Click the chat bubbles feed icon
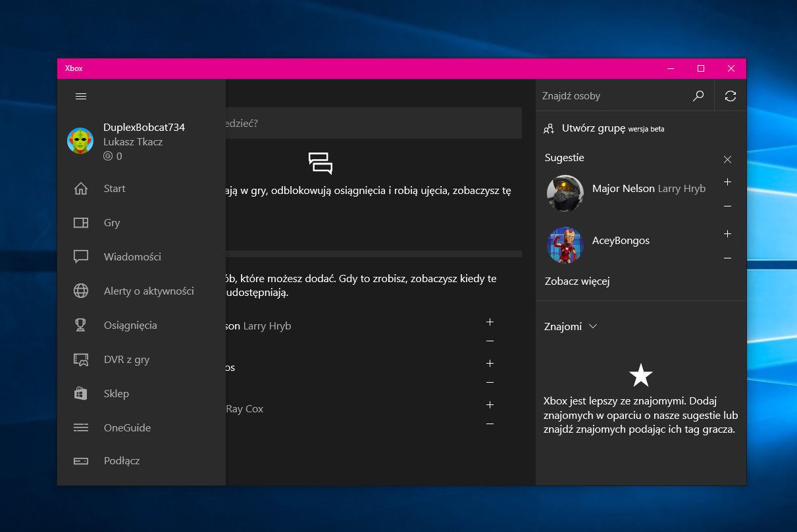This screenshot has width=797, height=532. [x=321, y=163]
